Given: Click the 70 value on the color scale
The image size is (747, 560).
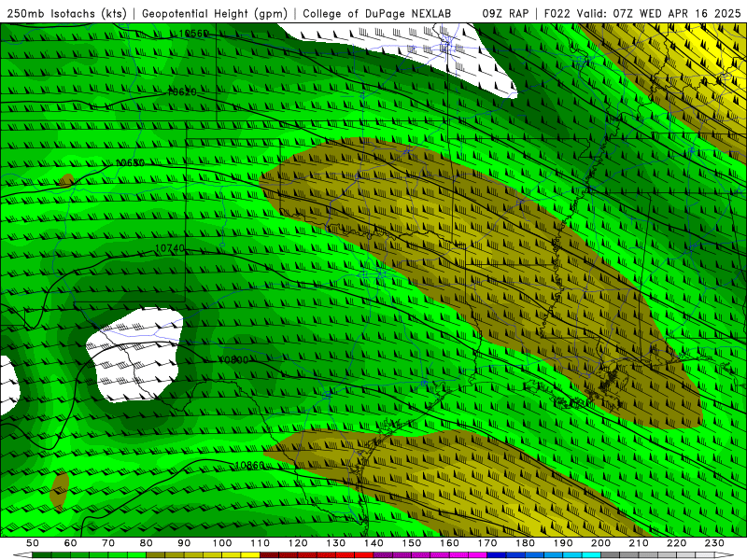Looking at the screenshot, I should click(108, 543).
